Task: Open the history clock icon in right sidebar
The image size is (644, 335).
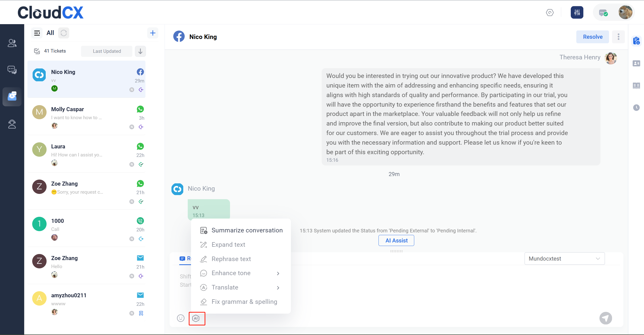Action: (636, 108)
